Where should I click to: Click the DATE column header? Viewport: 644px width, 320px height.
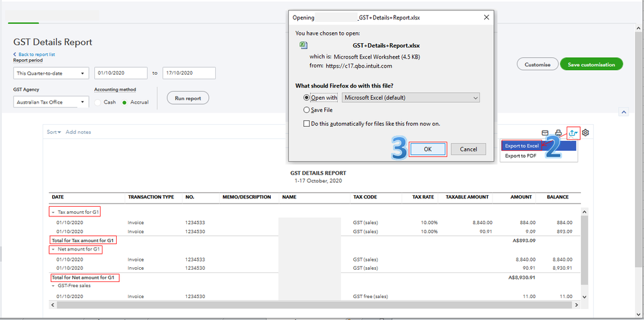58,197
